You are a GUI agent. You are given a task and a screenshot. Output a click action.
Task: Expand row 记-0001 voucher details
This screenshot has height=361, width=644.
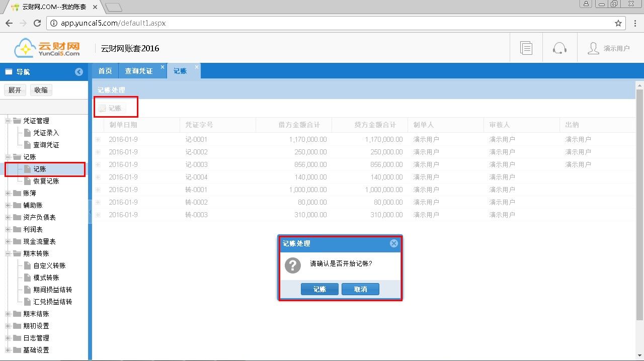(x=98, y=139)
